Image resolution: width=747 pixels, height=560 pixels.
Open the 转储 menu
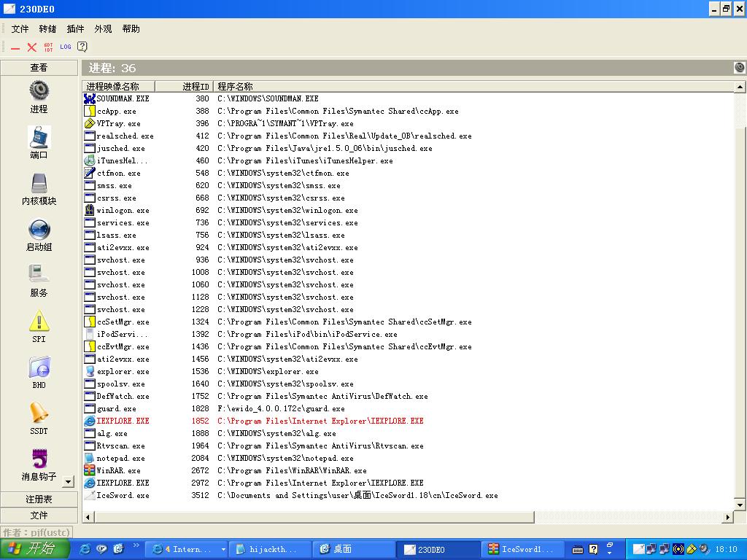[47, 29]
